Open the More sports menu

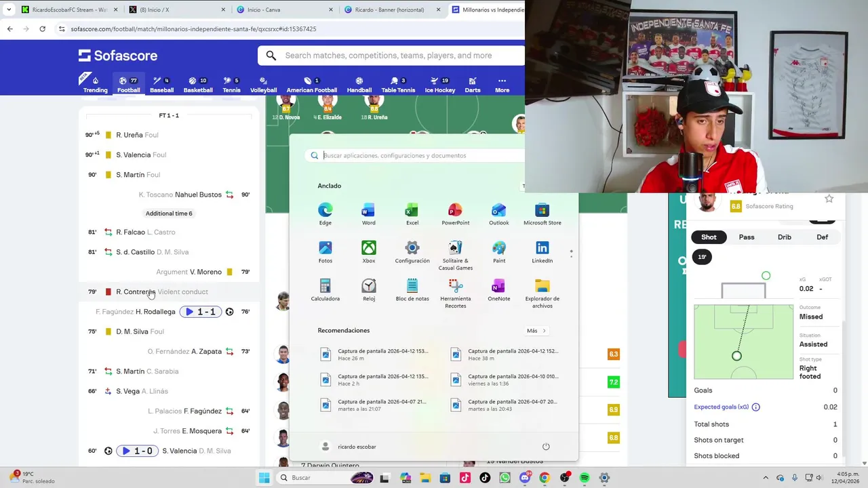click(x=502, y=85)
